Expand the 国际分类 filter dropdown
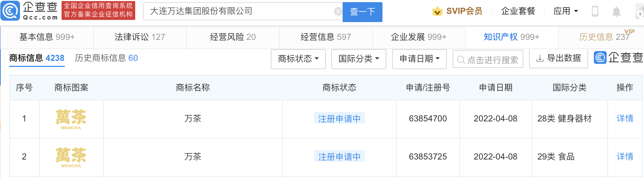This screenshot has height=178, width=644. coord(359,59)
